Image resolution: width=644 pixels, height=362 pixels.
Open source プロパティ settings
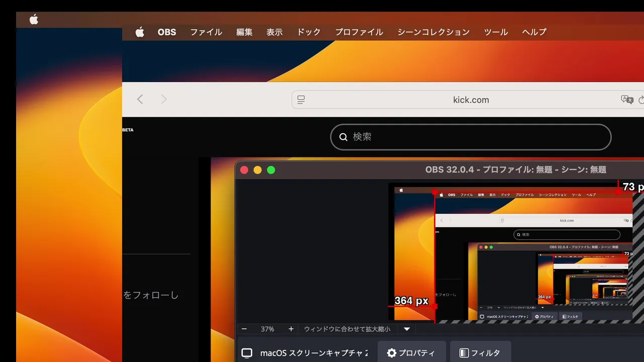pyautogui.click(x=412, y=352)
